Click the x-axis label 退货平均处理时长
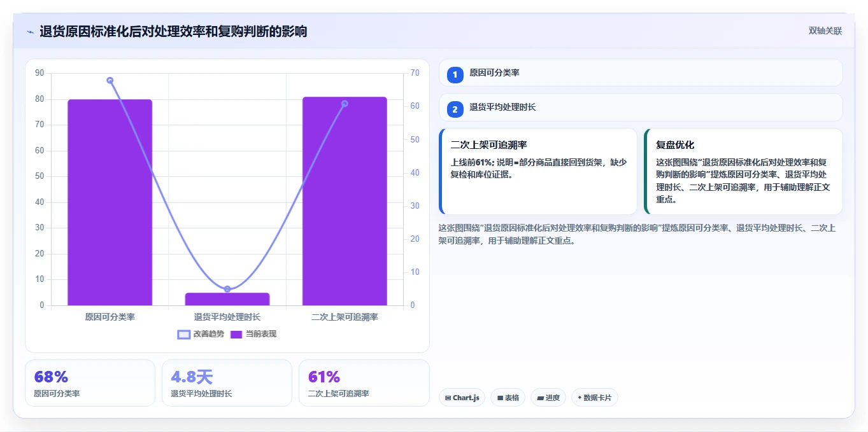This screenshot has height=432, width=868. click(227, 316)
